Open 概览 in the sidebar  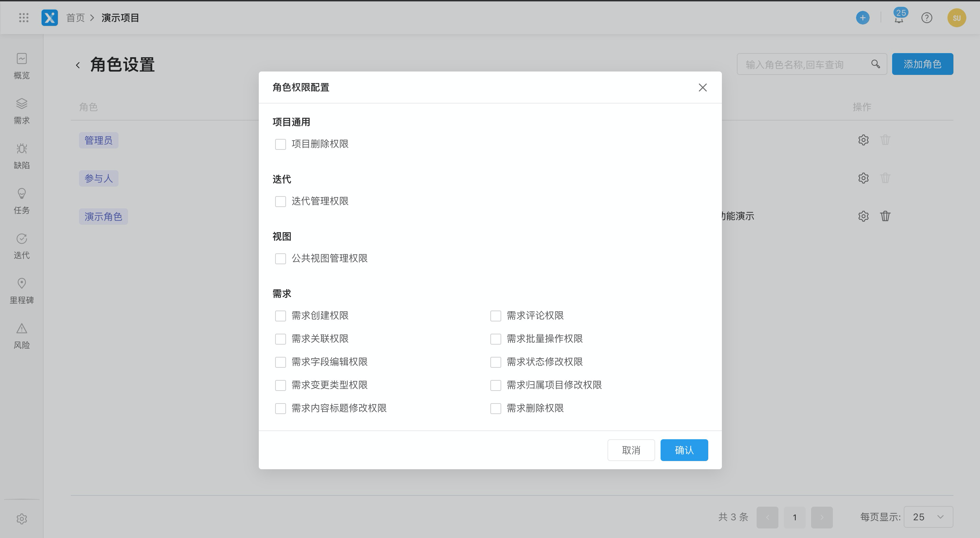point(22,66)
